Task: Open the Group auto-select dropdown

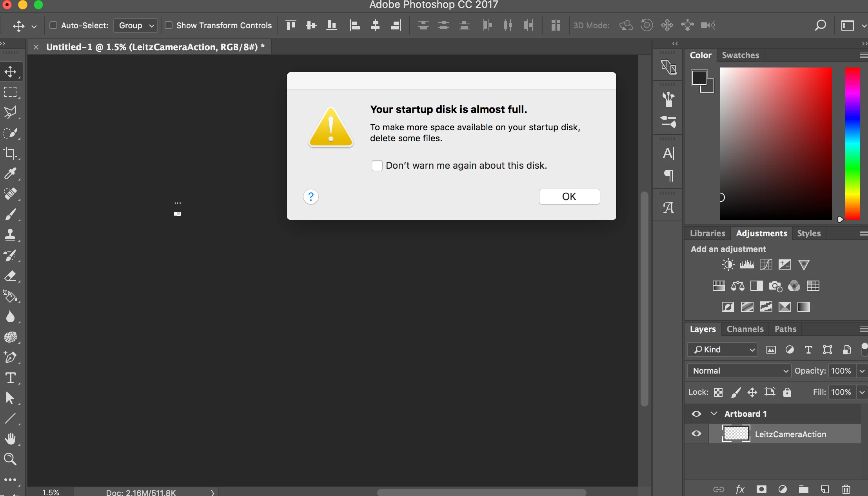Action: [136, 26]
